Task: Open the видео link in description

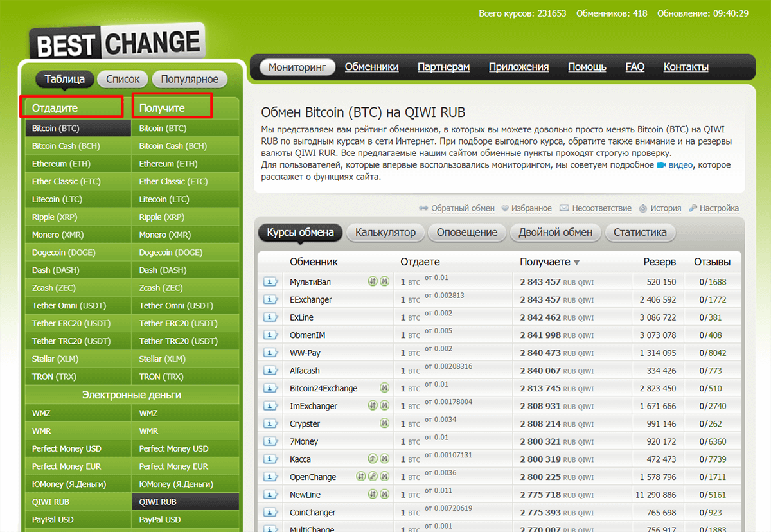Action: (680, 165)
